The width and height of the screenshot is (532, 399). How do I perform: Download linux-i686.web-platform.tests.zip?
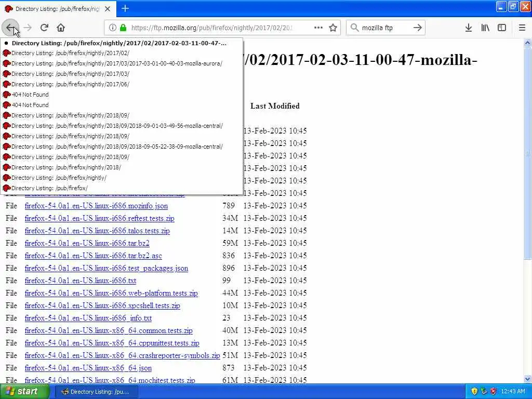111,293
